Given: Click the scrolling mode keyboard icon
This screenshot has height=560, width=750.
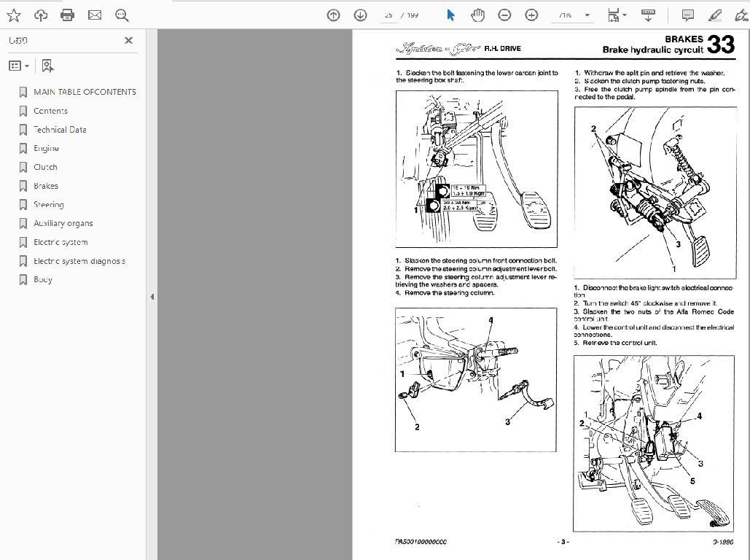Looking at the screenshot, I should pos(648,15).
